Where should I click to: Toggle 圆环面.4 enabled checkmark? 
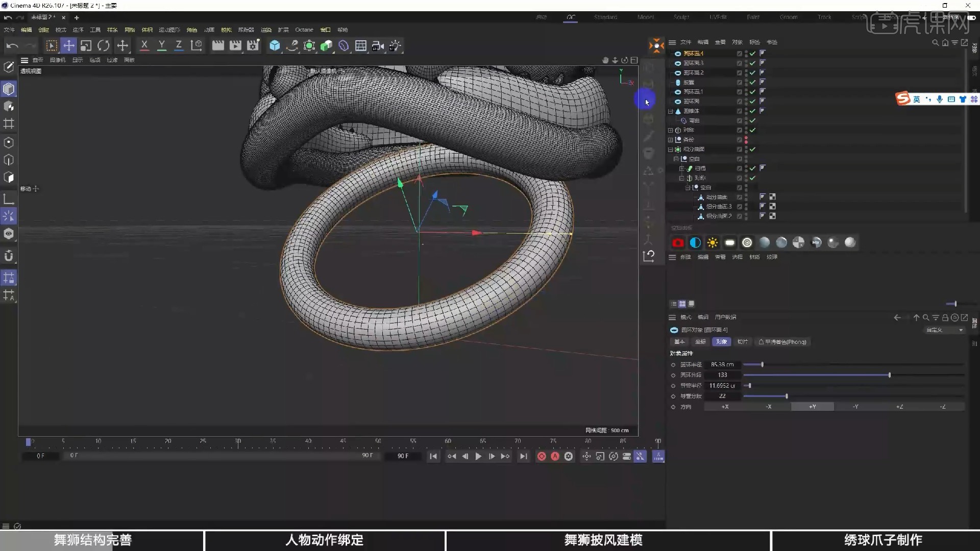point(752,54)
